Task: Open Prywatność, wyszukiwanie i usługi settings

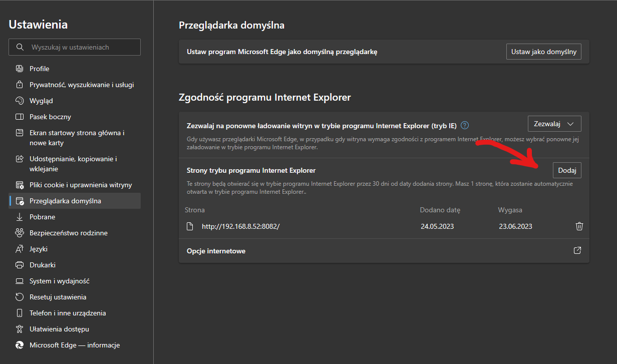Action: pyautogui.click(x=81, y=85)
